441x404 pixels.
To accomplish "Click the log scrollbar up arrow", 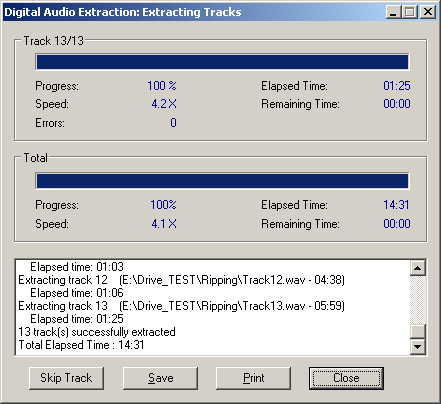I will pos(418,268).
